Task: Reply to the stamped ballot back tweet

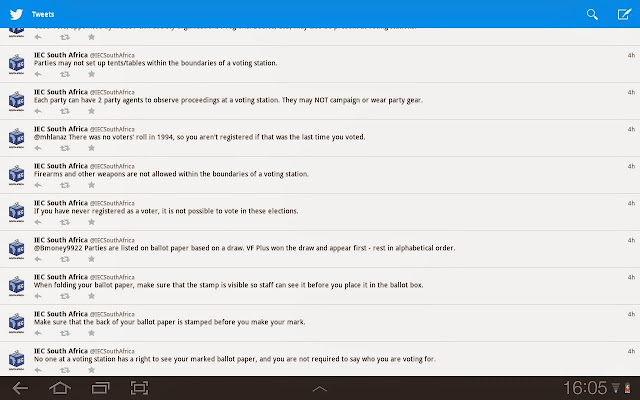Action: click(38, 333)
